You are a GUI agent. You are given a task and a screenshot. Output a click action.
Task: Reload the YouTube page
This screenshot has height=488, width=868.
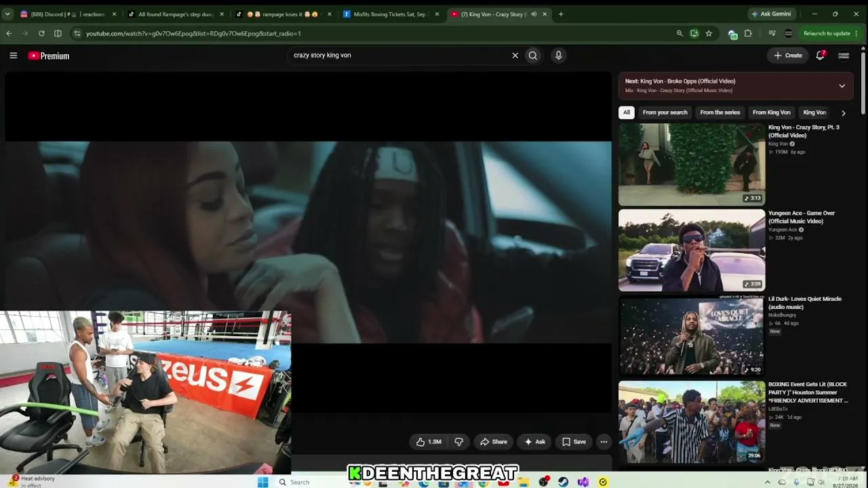point(41,33)
